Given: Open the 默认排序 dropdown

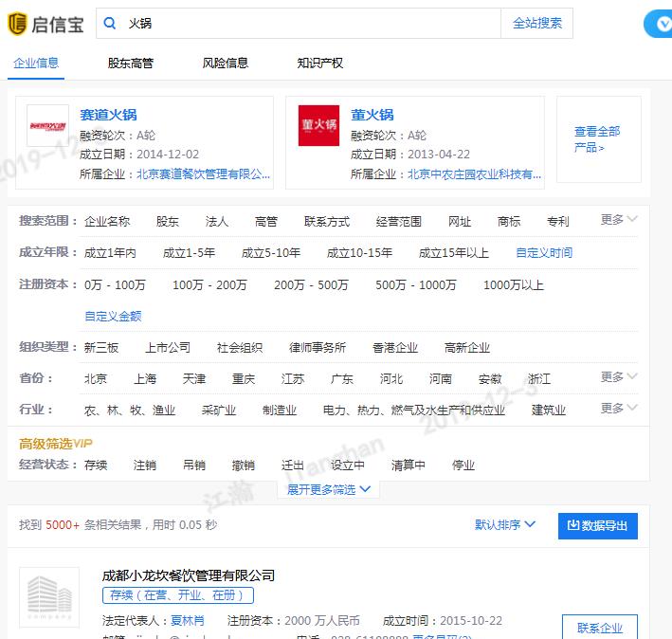Looking at the screenshot, I should (x=505, y=525).
